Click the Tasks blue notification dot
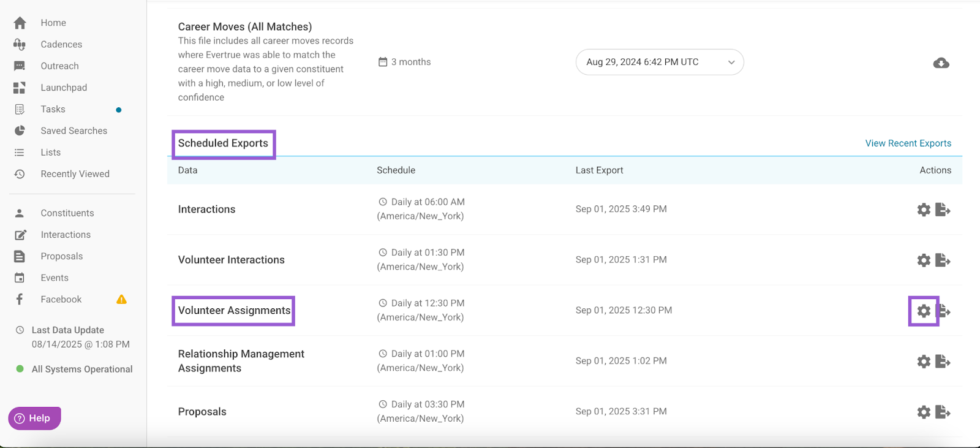The width and height of the screenshot is (980, 448). [119, 110]
